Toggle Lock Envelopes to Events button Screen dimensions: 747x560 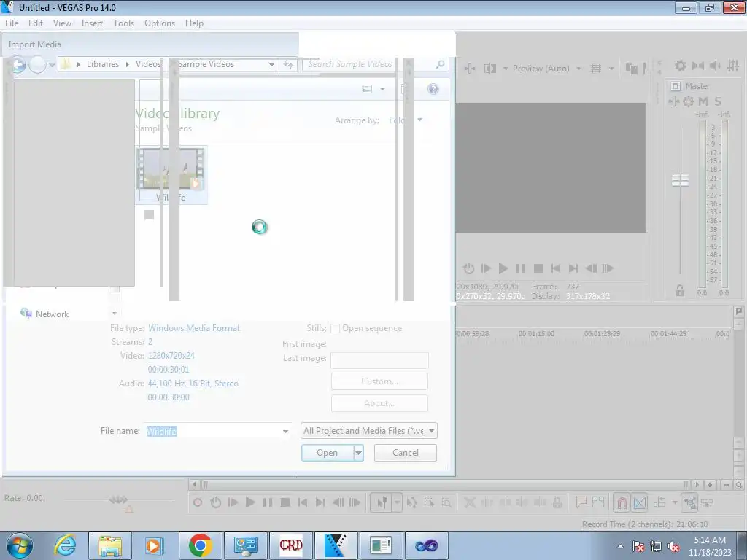pyautogui.click(x=690, y=502)
